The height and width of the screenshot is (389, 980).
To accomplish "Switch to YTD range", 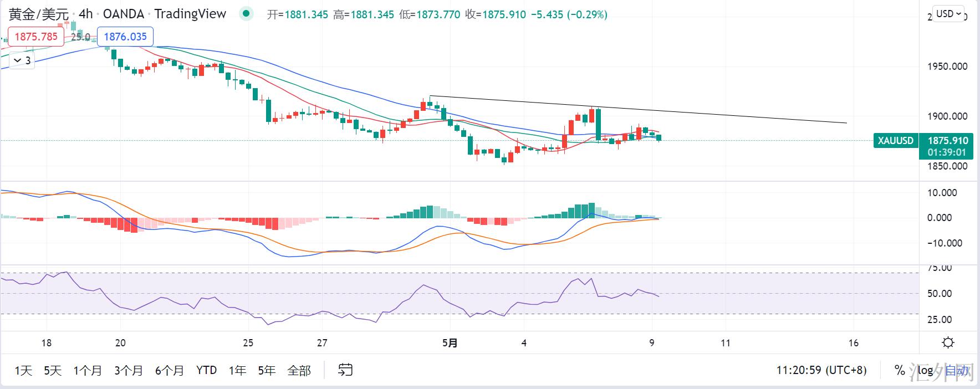I will [206, 370].
